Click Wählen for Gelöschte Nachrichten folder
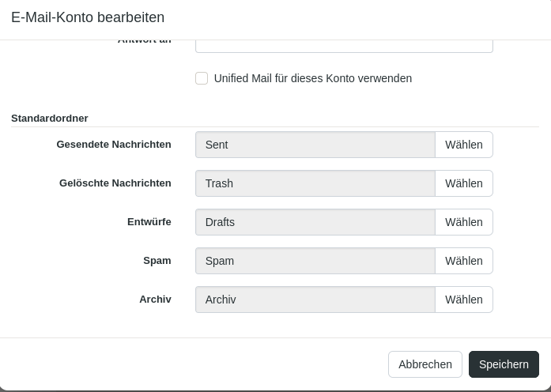 click(463, 183)
